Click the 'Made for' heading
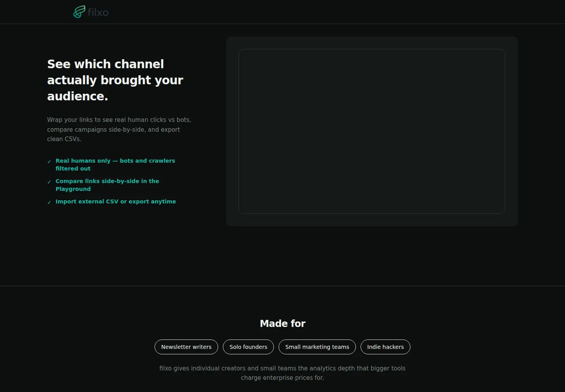This screenshot has width=565, height=392. (282, 323)
